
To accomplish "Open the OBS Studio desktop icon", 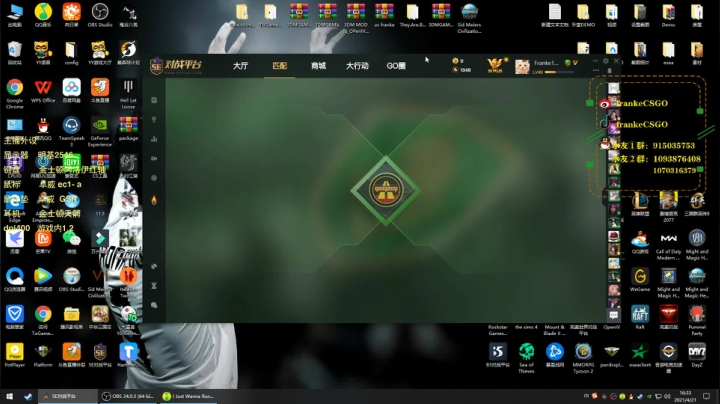I will [100, 15].
